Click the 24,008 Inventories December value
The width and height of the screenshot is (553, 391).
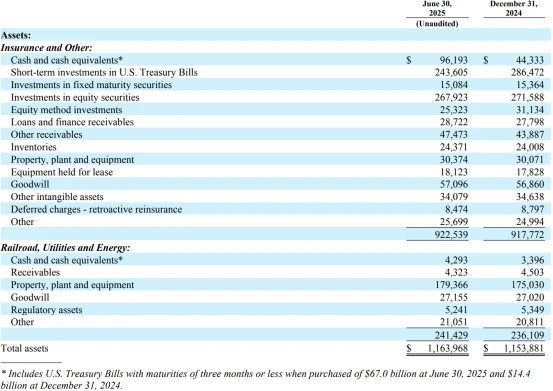point(530,147)
